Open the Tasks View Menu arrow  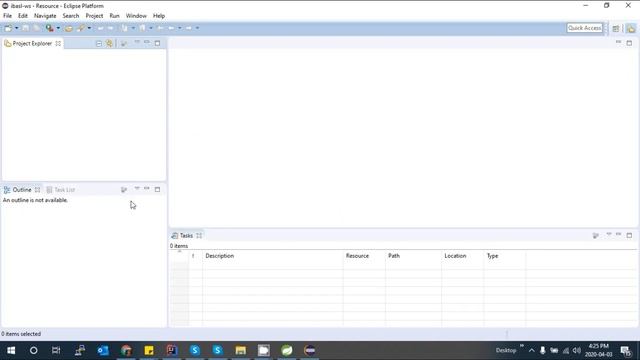pyautogui.click(x=609, y=235)
